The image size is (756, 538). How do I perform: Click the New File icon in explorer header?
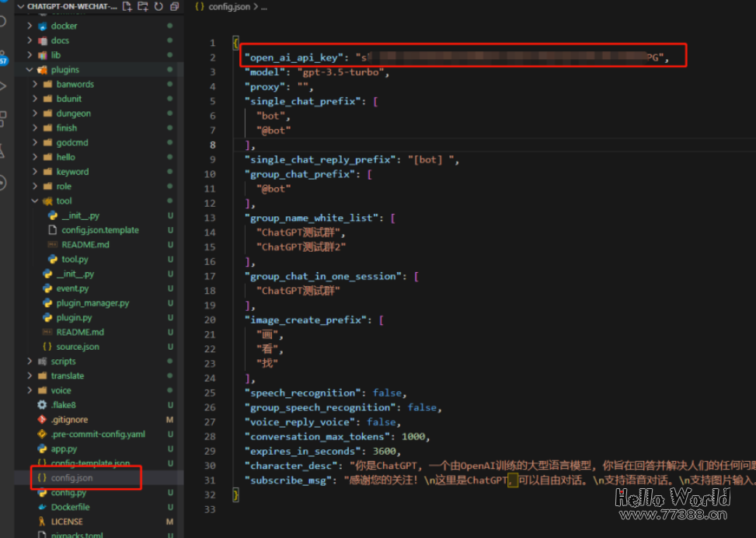(128, 6)
